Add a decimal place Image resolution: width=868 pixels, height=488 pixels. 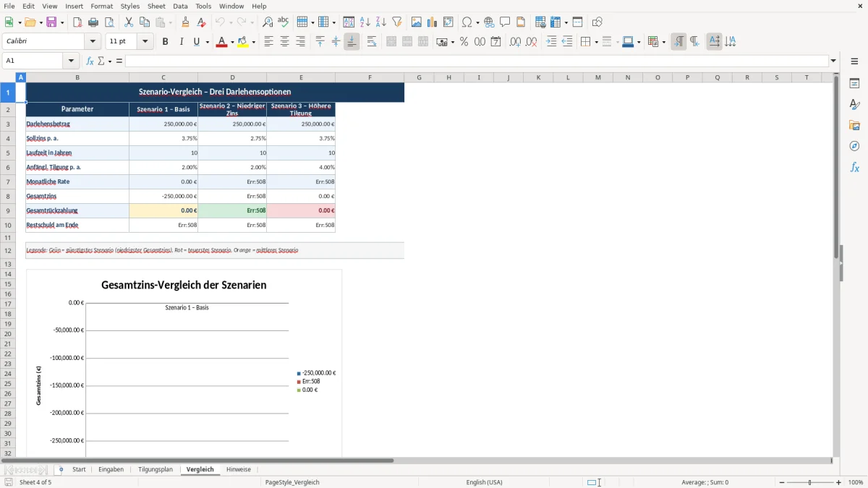(515, 42)
